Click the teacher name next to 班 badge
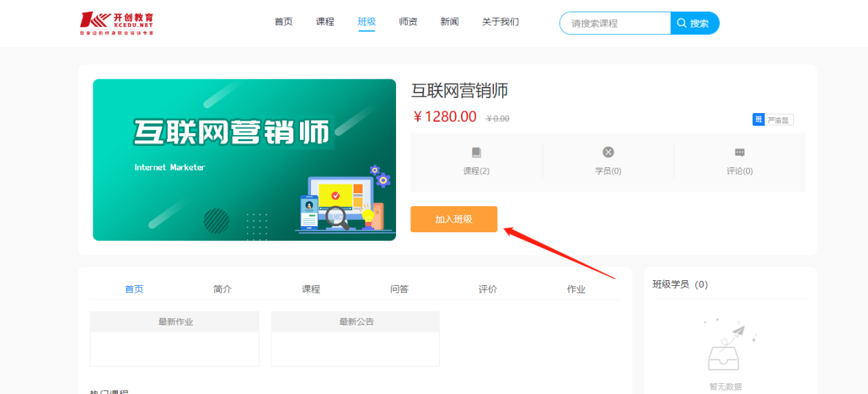The height and width of the screenshot is (394, 868). click(778, 120)
